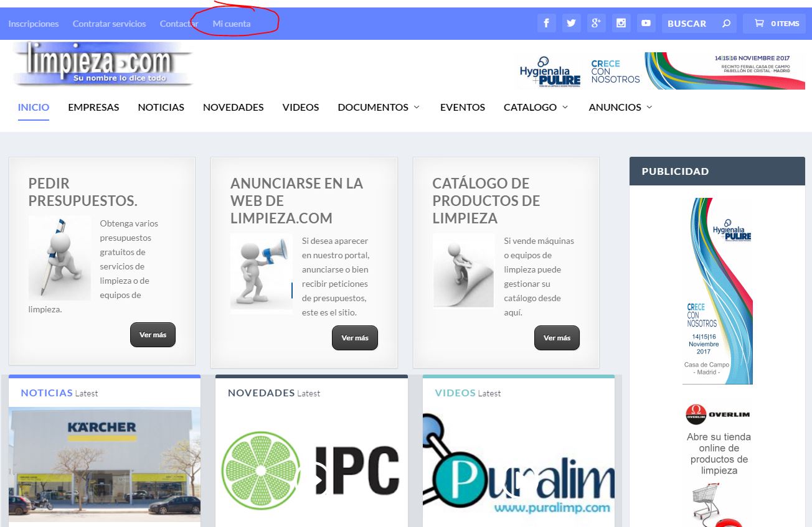Click the Inscripciones link

pyautogui.click(x=34, y=24)
